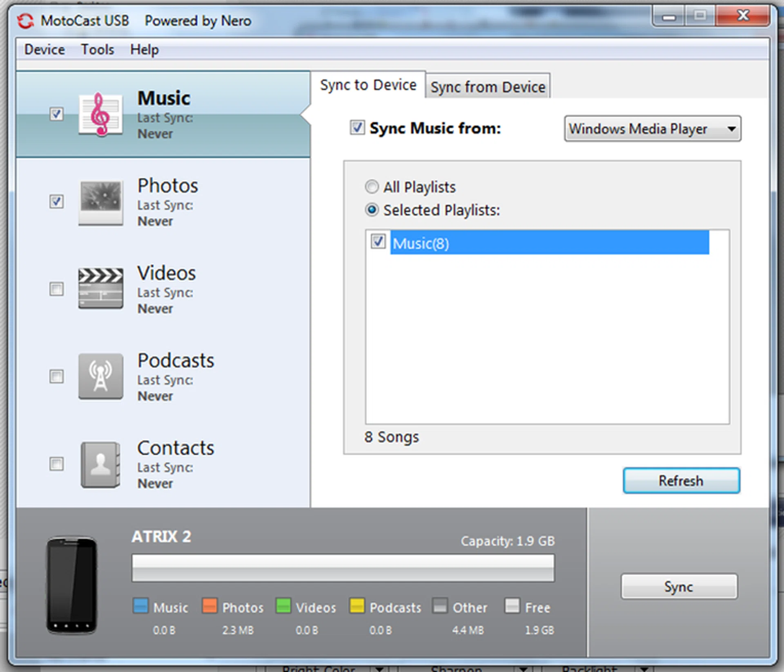Enable Videos syncing checkbox
Image resolution: width=784 pixels, height=672 pixels.
tap(56, 289)
